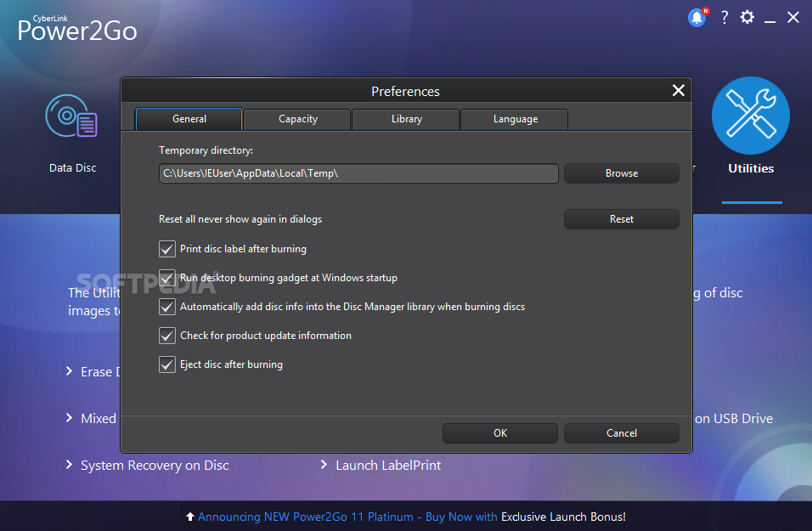Toggle Automatically add disc info to library
Viewport: 812px width, 531px height.
click(x=166, y=307)
